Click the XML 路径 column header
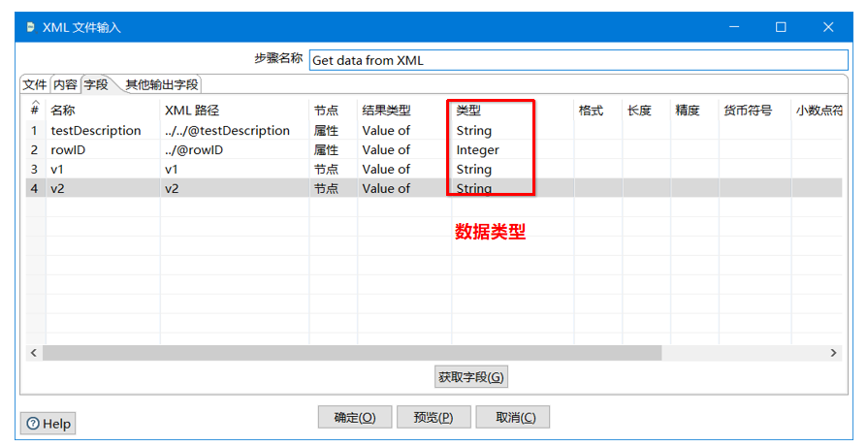Viewport: 868px width, 447px height. (234, 111)
